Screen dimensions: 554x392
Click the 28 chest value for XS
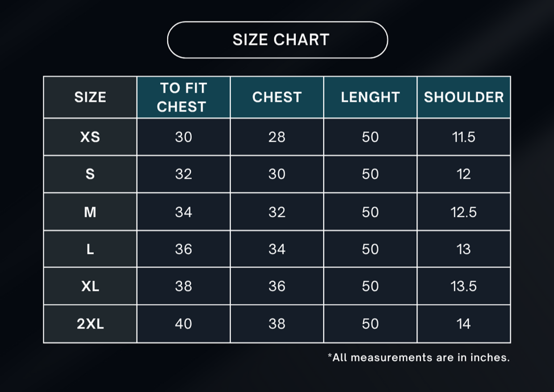277,137
